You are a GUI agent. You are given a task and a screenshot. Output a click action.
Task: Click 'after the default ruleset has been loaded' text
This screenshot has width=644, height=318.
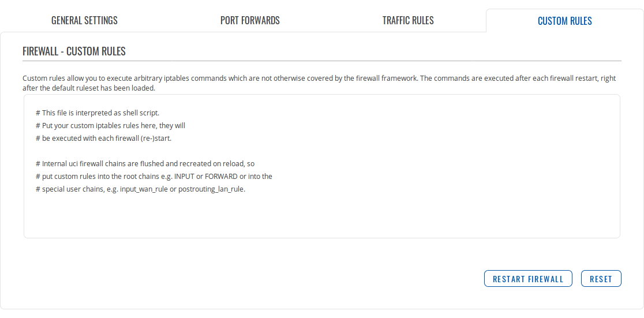[x=89, y=89]
